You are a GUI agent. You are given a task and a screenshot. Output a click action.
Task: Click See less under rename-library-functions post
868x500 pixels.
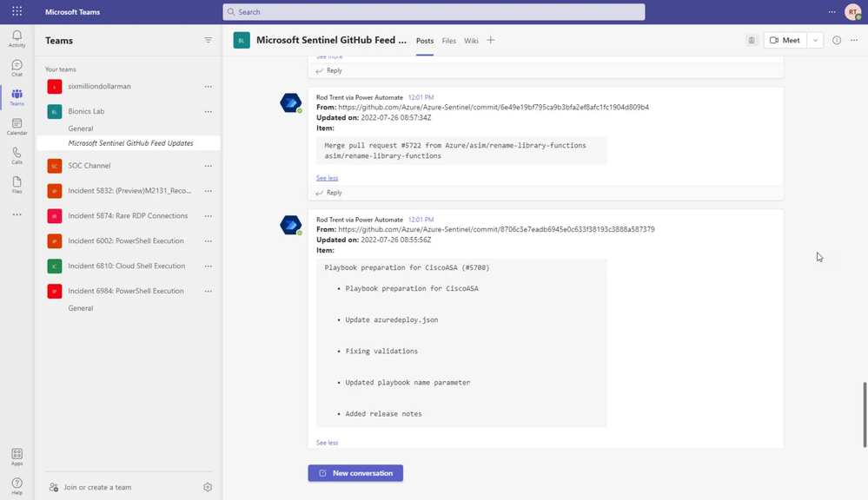pos(328,178)
